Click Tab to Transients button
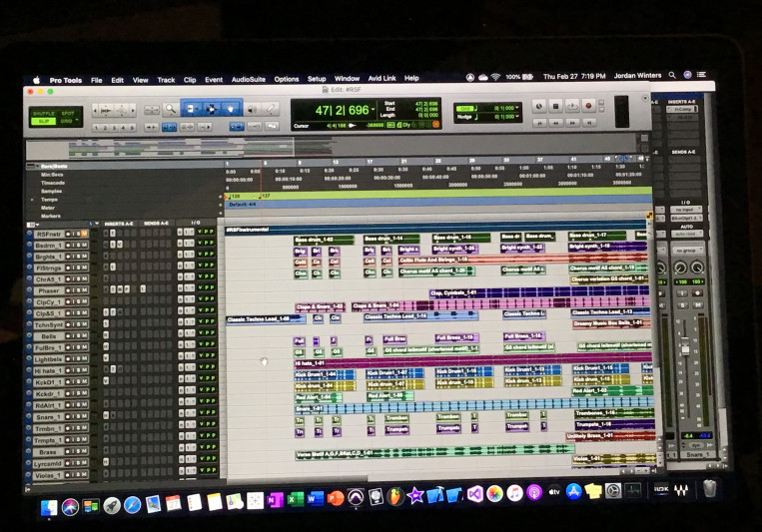This screenshot has width=762, height=532. click(x=152, y=127)
